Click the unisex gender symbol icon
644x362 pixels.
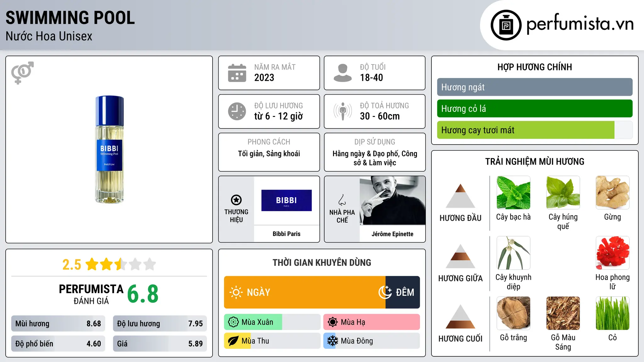coord(22,73)
